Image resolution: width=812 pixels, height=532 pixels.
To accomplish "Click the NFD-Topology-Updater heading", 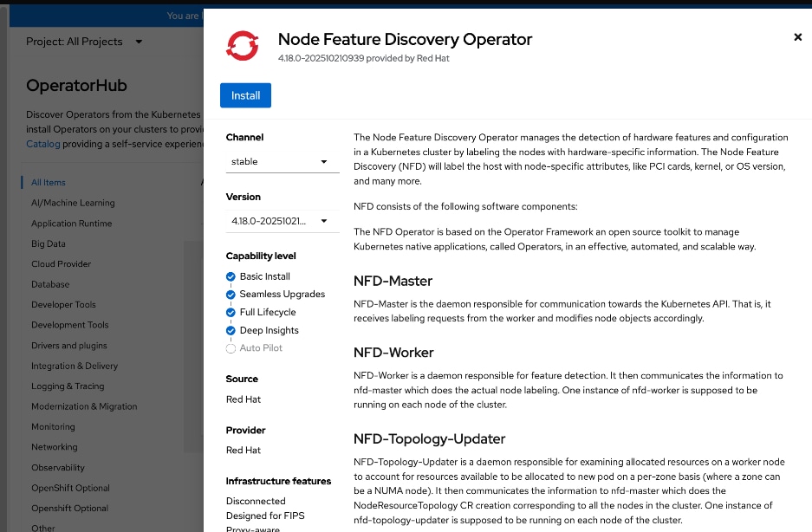I will coord(429,439).
